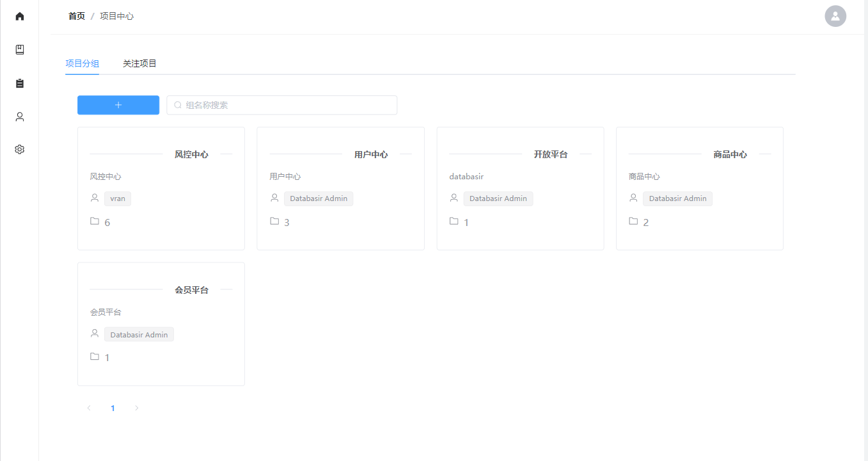The height and width of the screenshot is (461, 868).
Task: Click folder icon in 商品中心 card
Action: coord(633,222)
